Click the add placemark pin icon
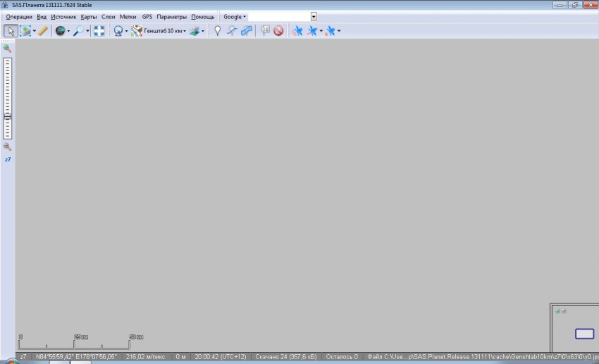Screen dimensions: 599x364 (x=218, y=31)
